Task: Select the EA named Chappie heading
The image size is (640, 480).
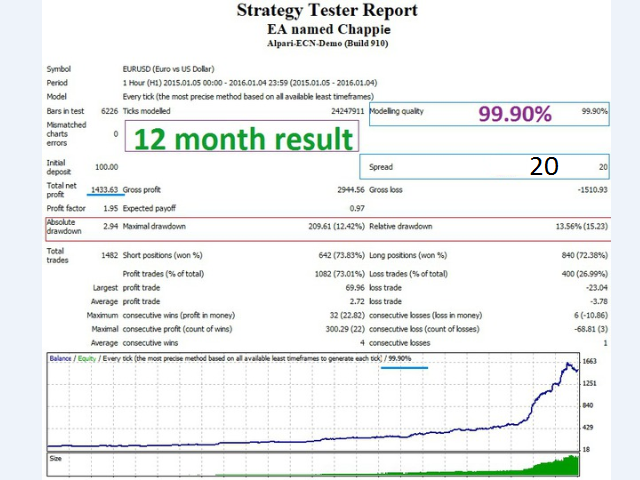Action: click(326, 29)
